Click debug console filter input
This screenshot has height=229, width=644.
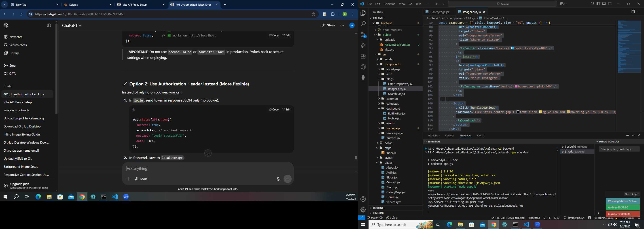pos(619,149)
